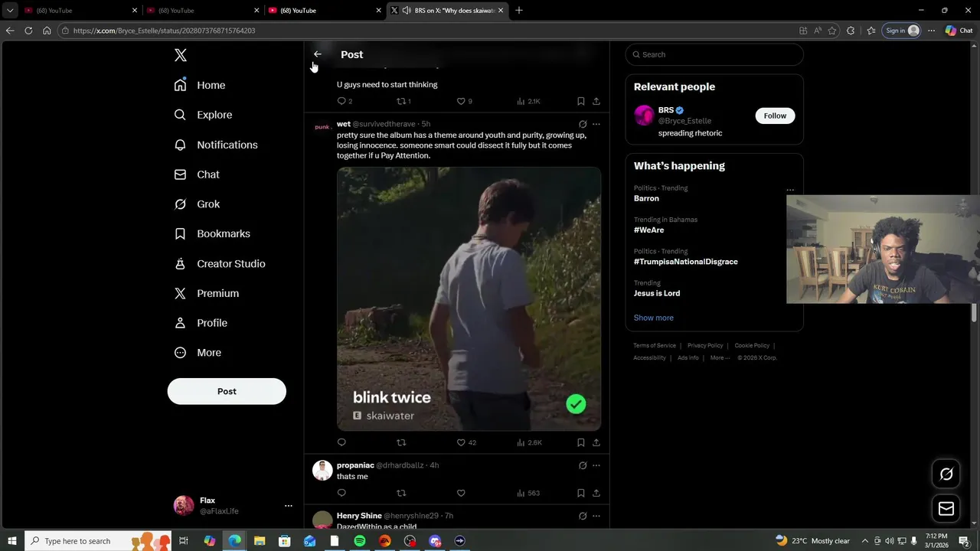Viewport: 980px width, 551px height.
Task: Show hidden icons in the system tray
Action: point(865,541)
